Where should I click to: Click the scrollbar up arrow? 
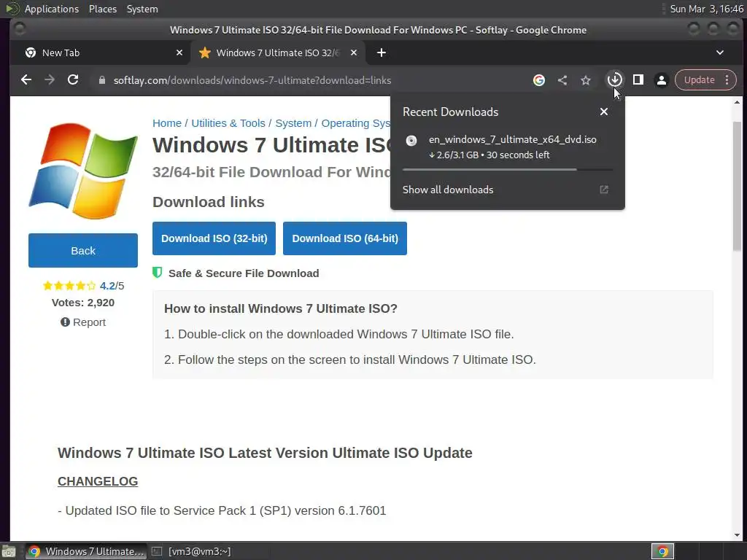coord(737,102)
